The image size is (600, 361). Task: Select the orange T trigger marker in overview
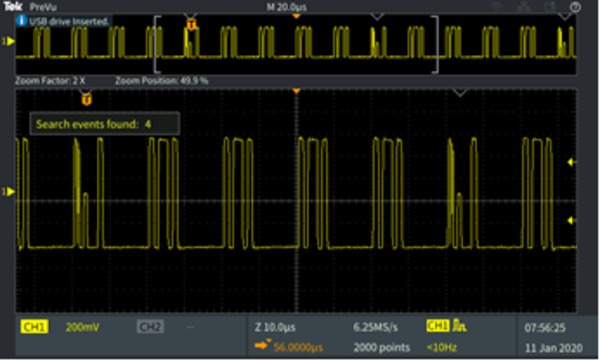point(191,25)
